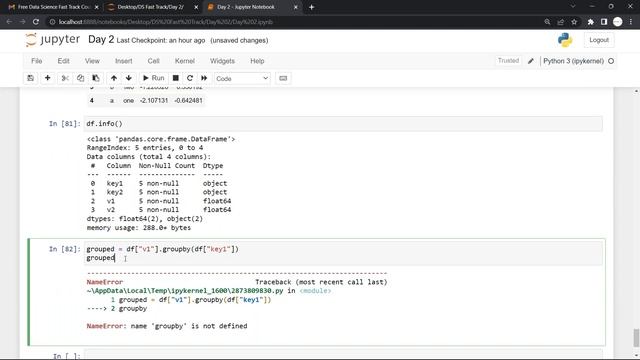640x360 pixels.
Task: Click the notebook vertical scrollbar thumb
Action: [x=636, y=337]
